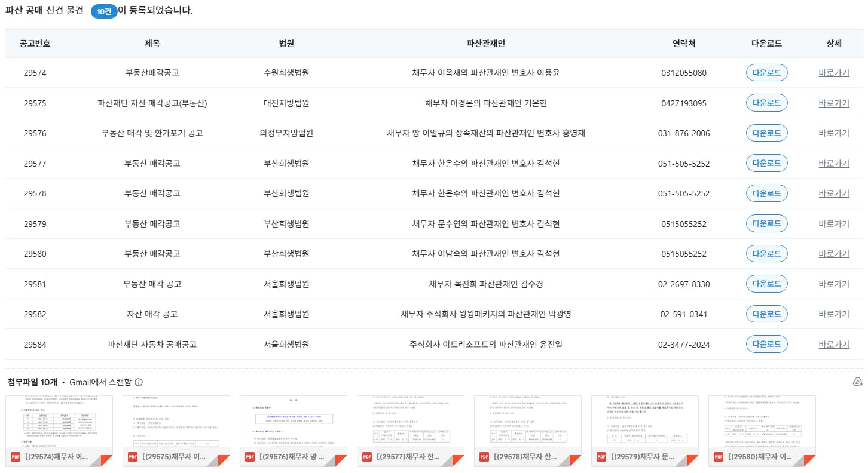Click PDF icon of attachment (29575)
This screenshot has width=868, height=473.
pyautogui.click(x=133, y=457)
